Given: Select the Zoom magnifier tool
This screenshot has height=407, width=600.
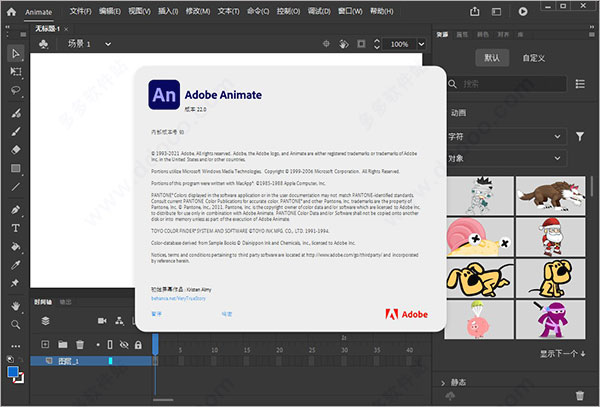Looking at the screenshot, I should coord(16,325).
